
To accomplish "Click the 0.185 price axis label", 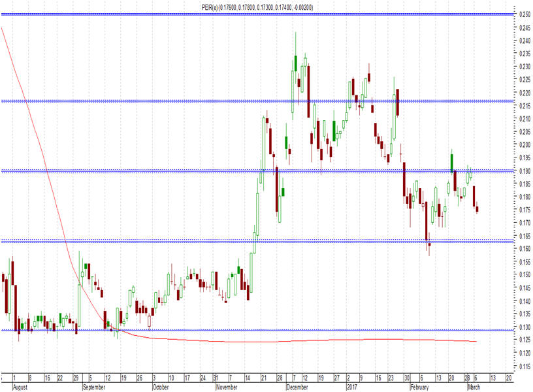I will [525, 184].
